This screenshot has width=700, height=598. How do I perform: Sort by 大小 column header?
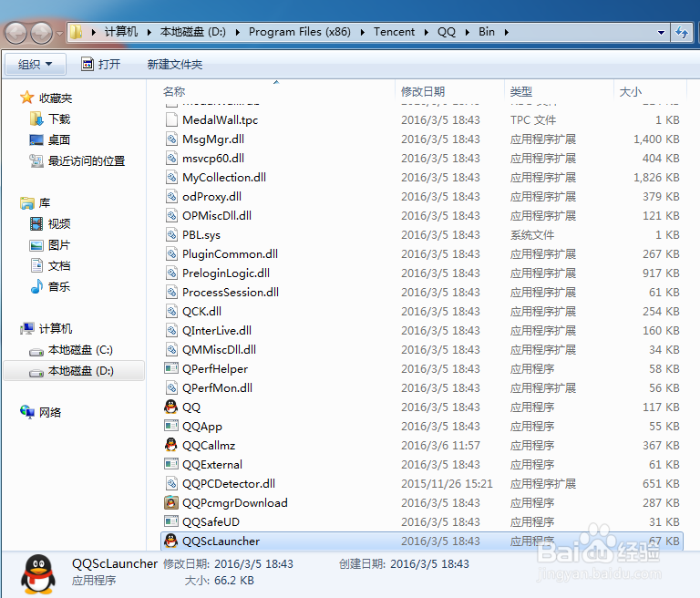pos(631,91)
